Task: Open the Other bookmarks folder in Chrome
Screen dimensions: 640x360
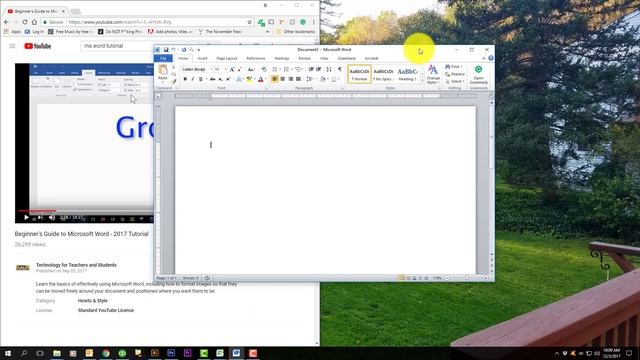Action: click(295, 31)
